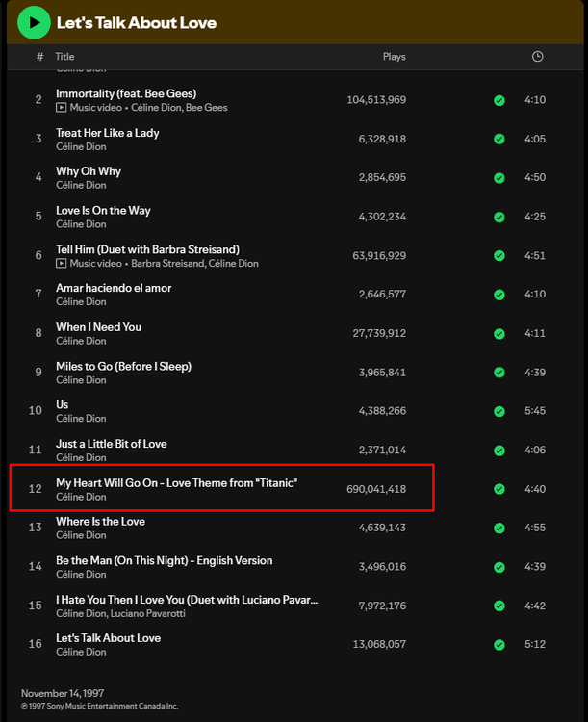Toggle saved checkmark on Treat Her Like a Lady

(x=499, y=139)
